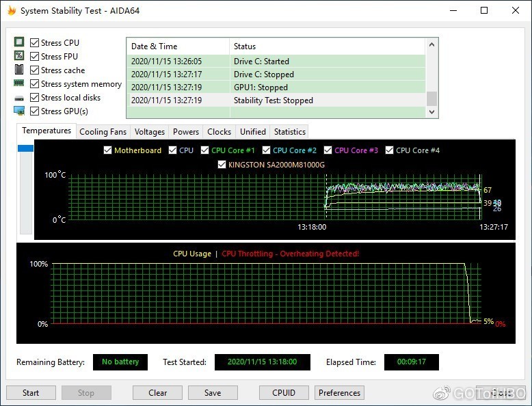Click the AIDA64 flame icon in title bar
This screenshot has width=532, height=406.
(x=10, y=11)
